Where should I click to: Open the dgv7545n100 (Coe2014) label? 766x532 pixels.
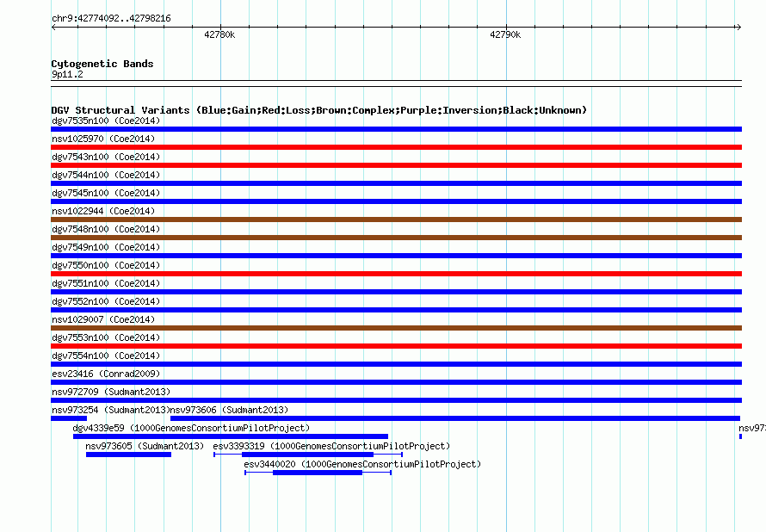[x=106, y=193]
